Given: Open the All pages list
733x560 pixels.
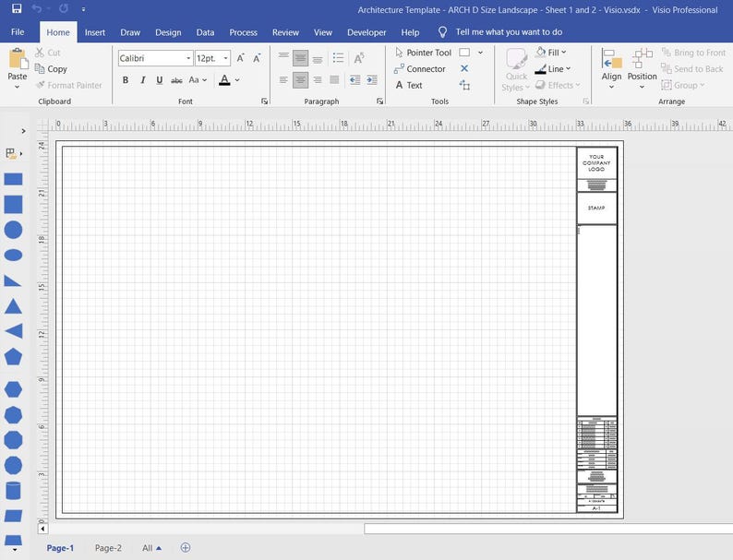Looking at the screenshot, I should coord(151,548).
